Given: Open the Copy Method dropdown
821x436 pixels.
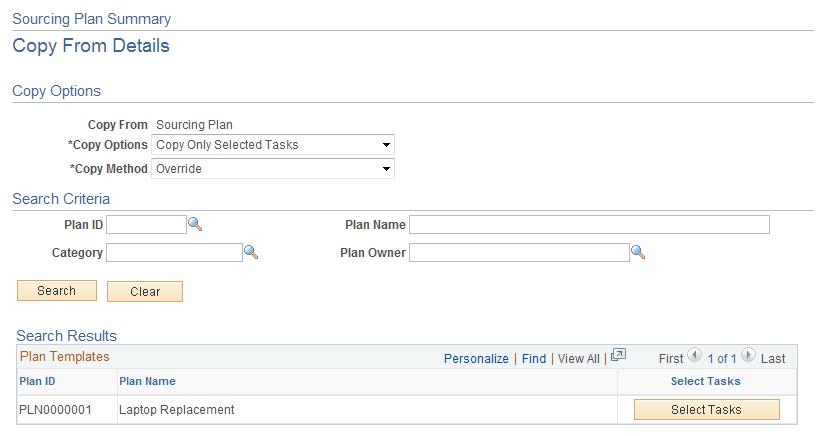Looking at the screenshot, I should click(273, 169).
